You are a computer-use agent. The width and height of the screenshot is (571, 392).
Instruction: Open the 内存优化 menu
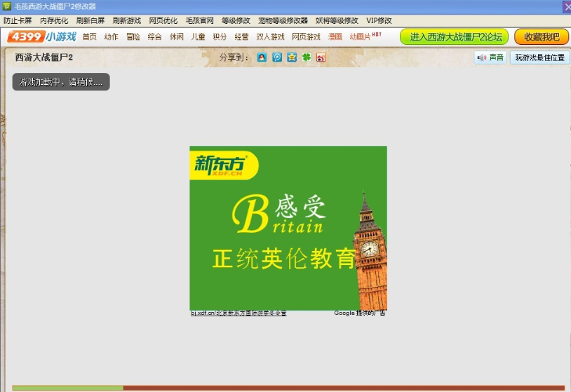click(x=54, y=21)
